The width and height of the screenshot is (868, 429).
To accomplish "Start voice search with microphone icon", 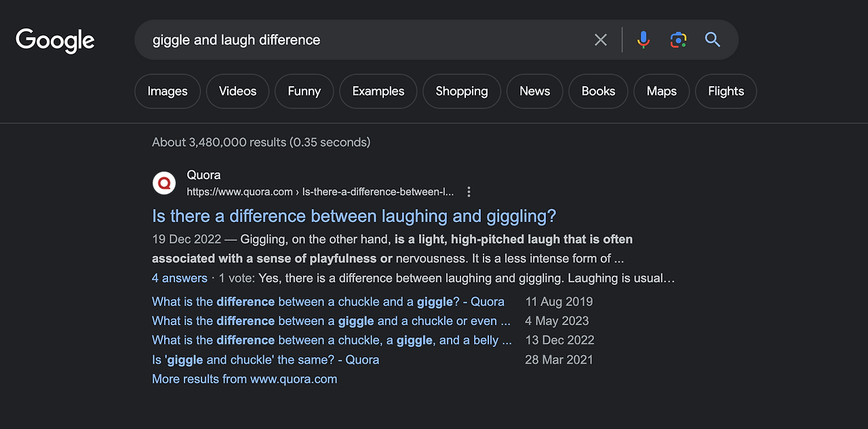I will 644,40.
